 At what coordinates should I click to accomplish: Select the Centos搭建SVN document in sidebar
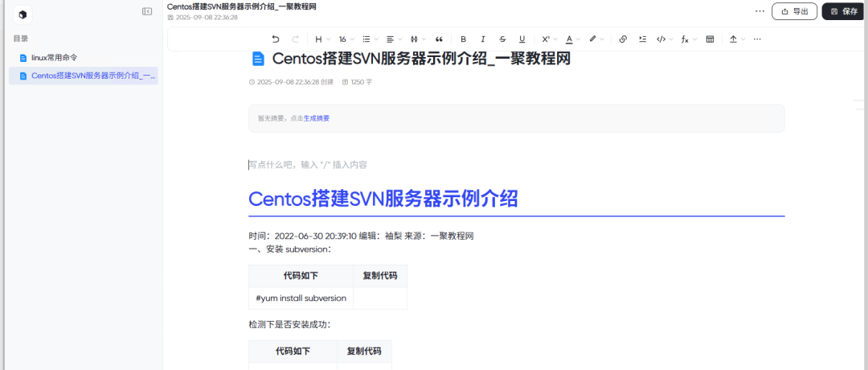(x=83, y=76)
